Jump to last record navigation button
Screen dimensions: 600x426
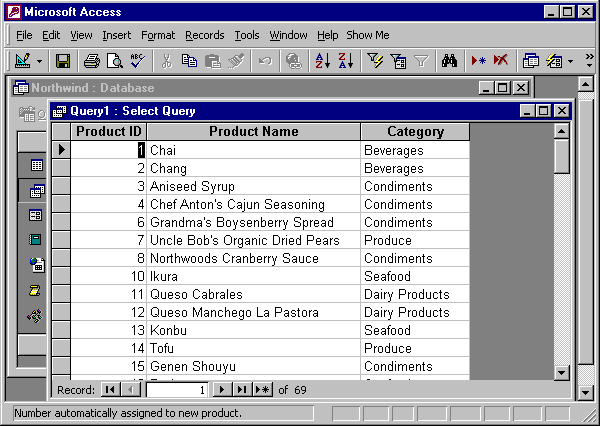pos(242,389)
